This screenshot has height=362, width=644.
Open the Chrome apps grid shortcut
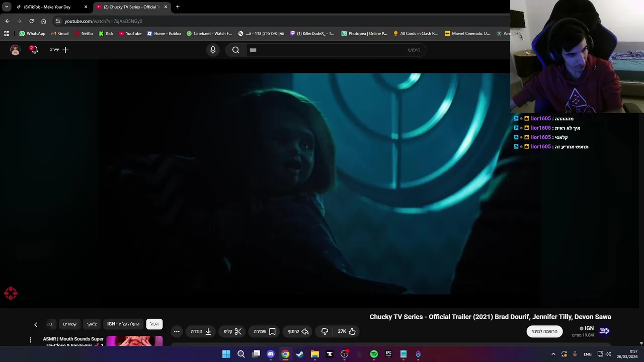click(x=7, y=34)
